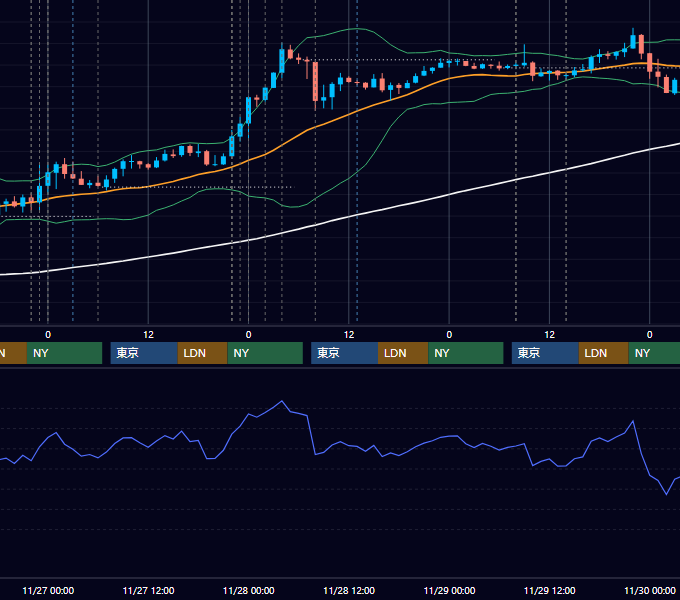The width and height of the screenshot is (680, 600).
Task: Select the 東京 session block on 11/27
Action: coord(144,353)
